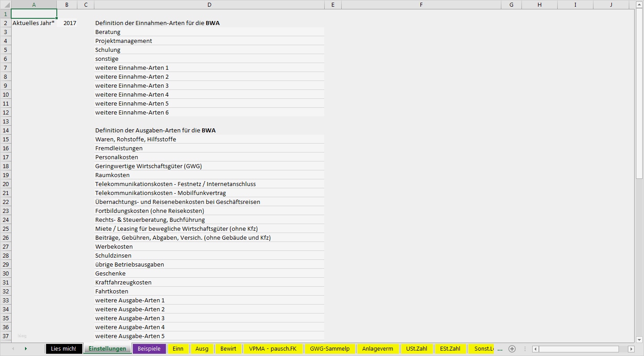Viewport: 644px width, 356px height.
Task: Select the 'Geringwertige Wirtschaftsgüter (GWG)' cell
Action: coord(209,166)
